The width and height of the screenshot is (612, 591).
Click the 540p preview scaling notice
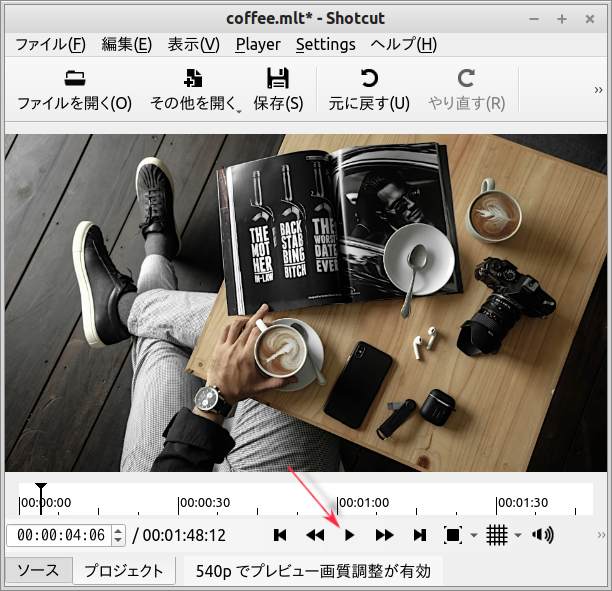point(312,571)
